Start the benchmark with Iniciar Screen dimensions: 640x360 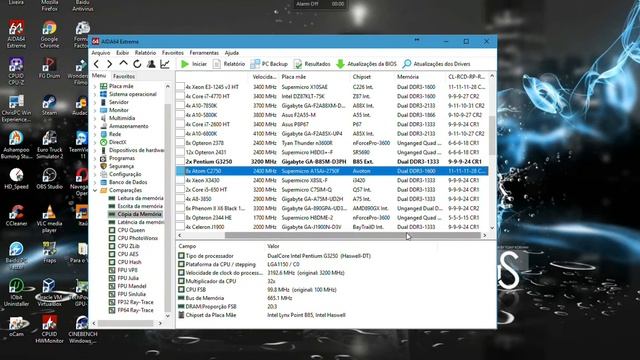[x=194, y=64]
